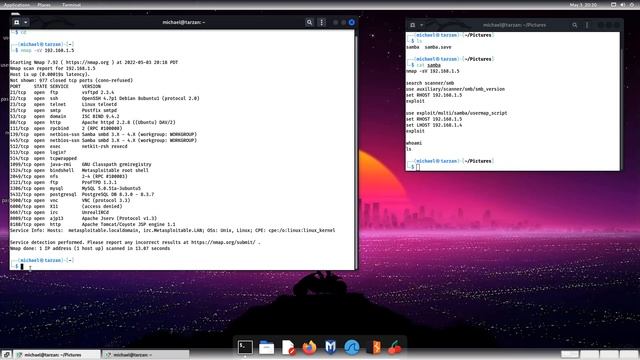Click the 5432/tcp postgresql row
This screenshot has width=640, height=360.
click(82, 194)
